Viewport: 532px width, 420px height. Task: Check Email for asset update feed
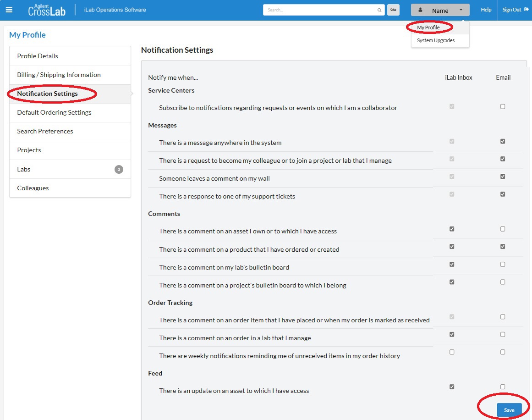[x=503, y=387]
